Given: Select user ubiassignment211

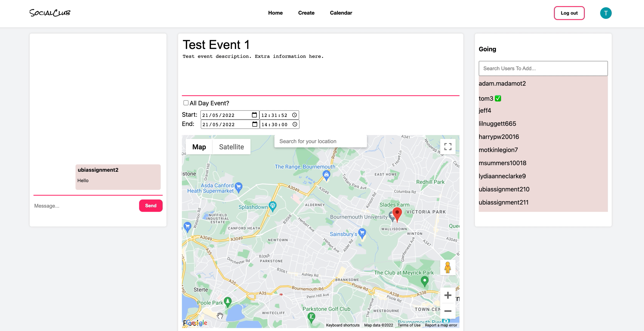Looking at the screenshot, I should [503, 202].
